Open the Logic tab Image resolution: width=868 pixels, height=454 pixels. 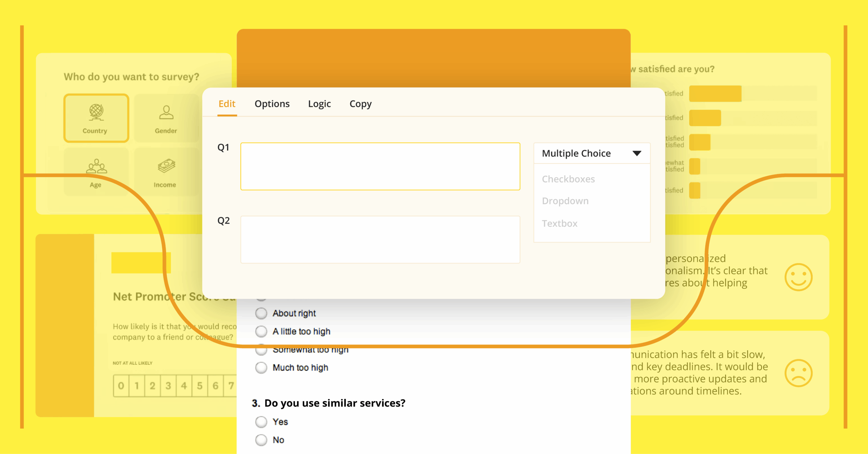click(319, 104)
